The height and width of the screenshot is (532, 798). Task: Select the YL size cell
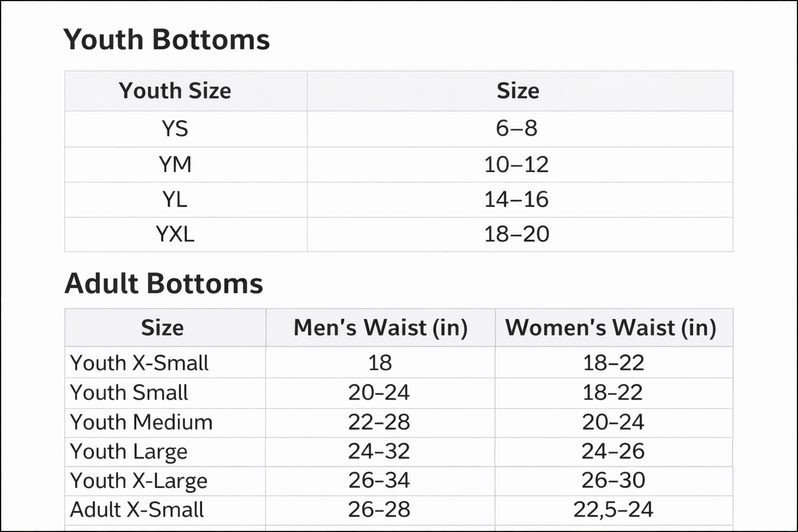(x=175, y=199)
